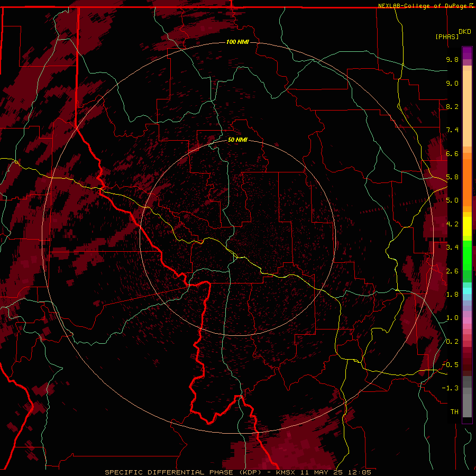Click the 50 NMI range ring label
This screenshot has width=476, height=476.
(237, 140)
